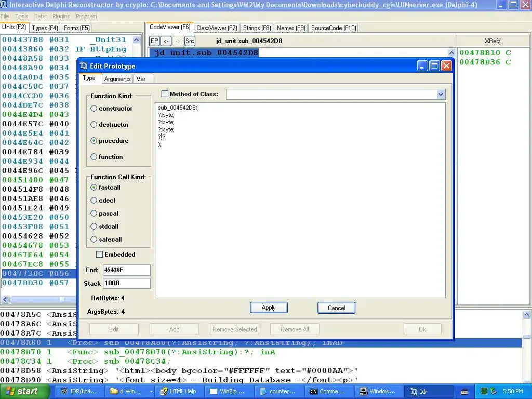Open Types (F4) tab

(x=45, y=28)
